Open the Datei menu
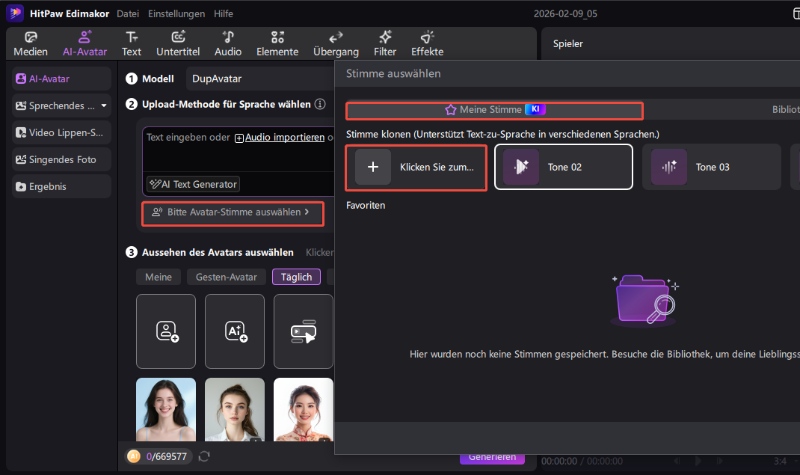This screenshot has width=800, height=475. point(128,14)
